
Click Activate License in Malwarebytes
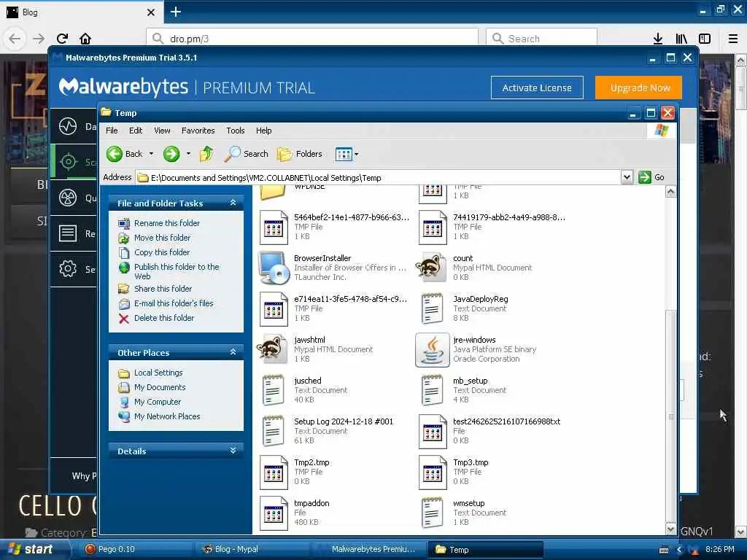(537, 87)
